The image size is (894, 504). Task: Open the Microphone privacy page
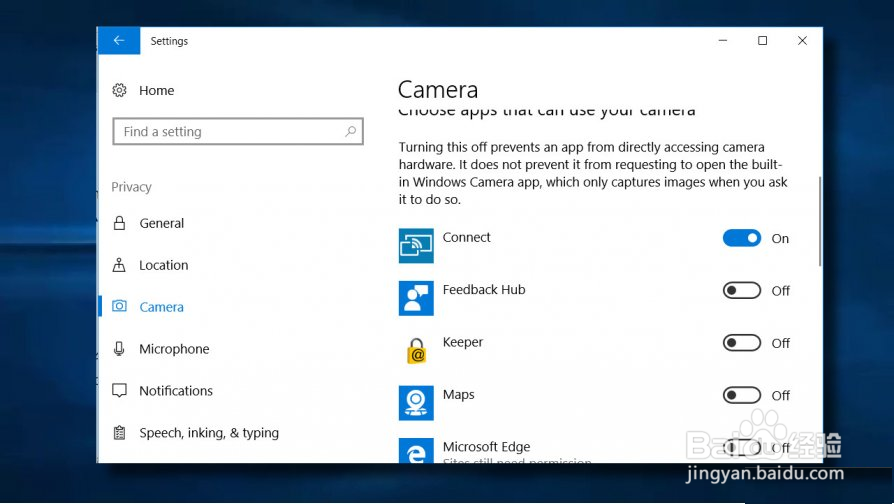(x=174, y=349)
